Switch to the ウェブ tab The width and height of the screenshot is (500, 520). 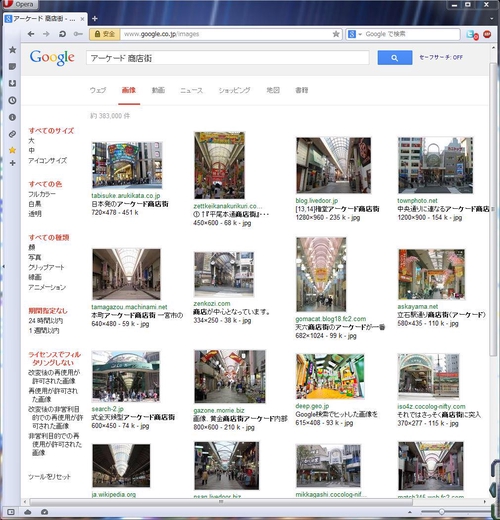pyautogui.click(x=98, y=90)
